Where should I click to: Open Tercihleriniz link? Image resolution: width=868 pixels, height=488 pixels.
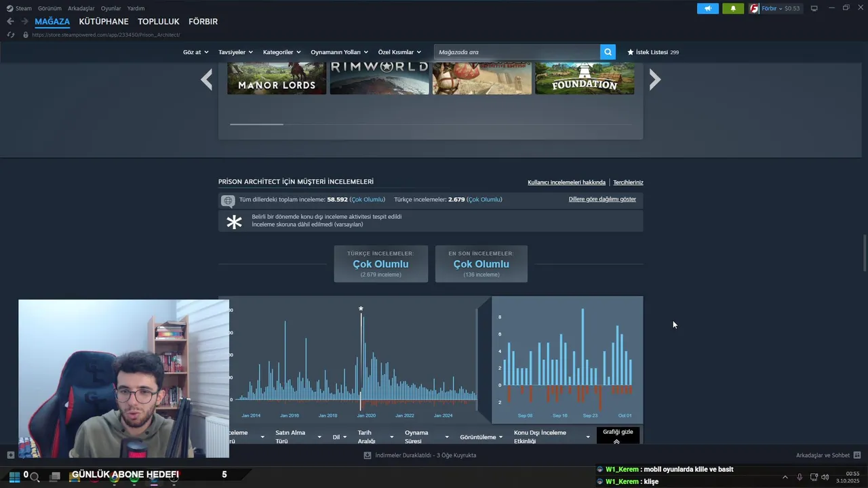pos(628,182)
